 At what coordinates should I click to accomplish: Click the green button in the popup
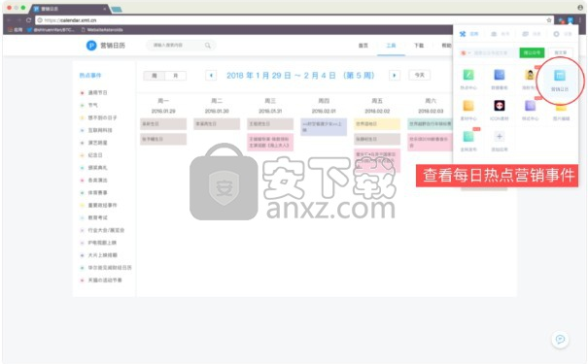pyautogui.click(x=532, y=52)
